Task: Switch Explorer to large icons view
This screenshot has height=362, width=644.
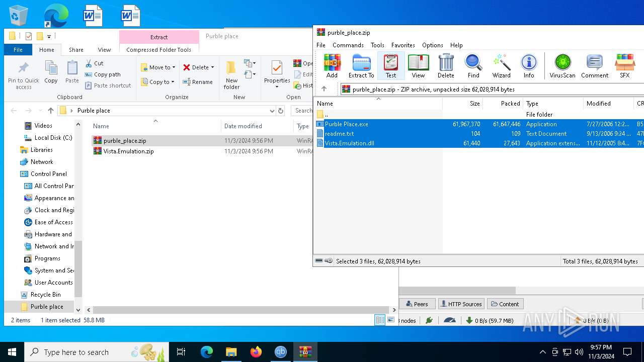Action: click(x=390, y=320)
